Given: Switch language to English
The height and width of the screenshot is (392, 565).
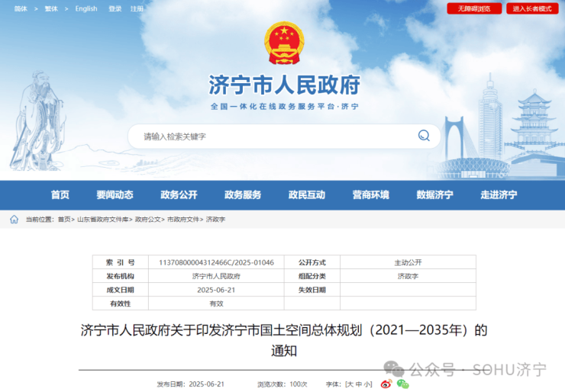Looking at the screenshot, I should pos(86,8).
